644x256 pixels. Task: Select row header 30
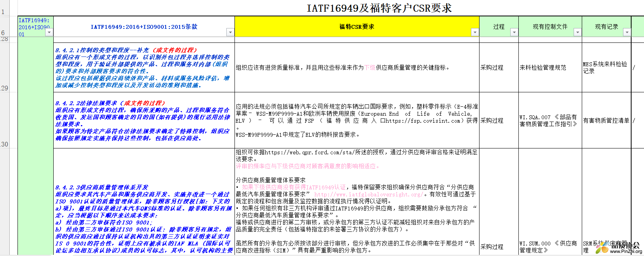pyautogui.click(x=4, y=120)
